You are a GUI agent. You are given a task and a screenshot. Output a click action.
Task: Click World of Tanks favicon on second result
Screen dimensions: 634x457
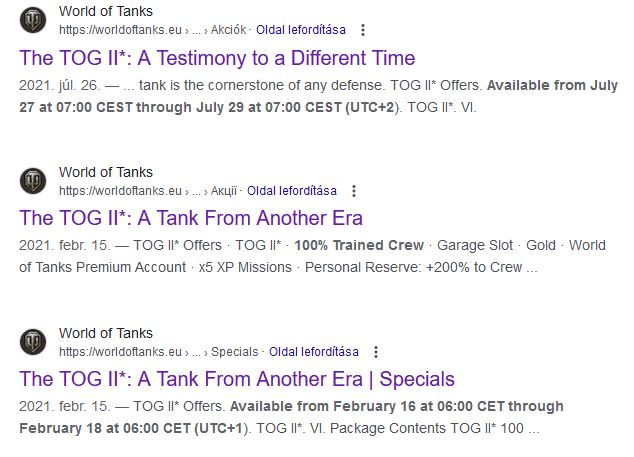pyautogui.click(x=33, y=181)
